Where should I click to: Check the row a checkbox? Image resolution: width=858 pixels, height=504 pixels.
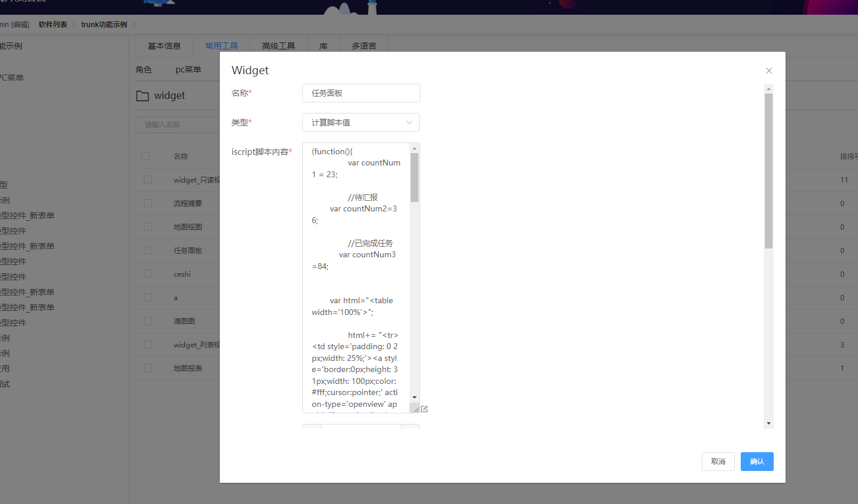pyautogui.click(x=148, y=297)
